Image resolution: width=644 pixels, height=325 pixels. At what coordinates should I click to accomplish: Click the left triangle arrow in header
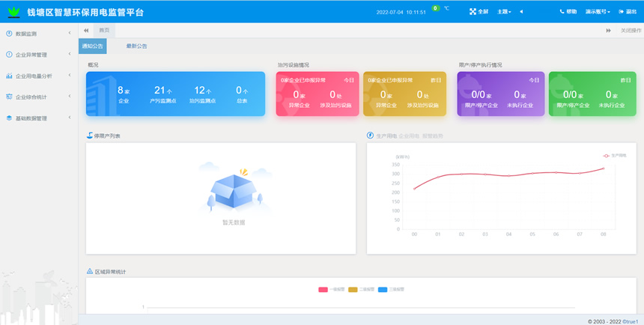click(521, 12)
